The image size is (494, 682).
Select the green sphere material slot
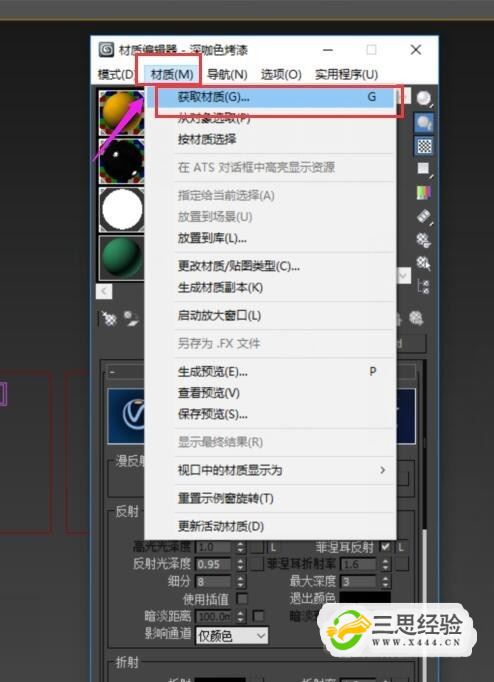point(122,258)
